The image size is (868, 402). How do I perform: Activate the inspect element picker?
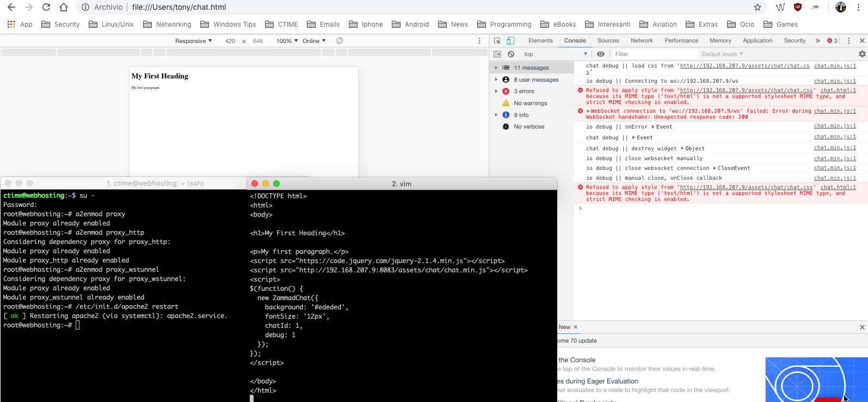point(497,41)
